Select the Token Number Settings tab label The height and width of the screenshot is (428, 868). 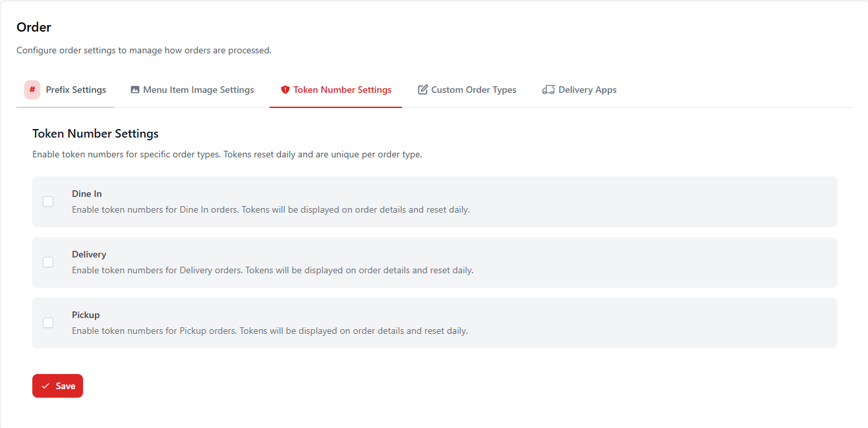click(342, 90)
